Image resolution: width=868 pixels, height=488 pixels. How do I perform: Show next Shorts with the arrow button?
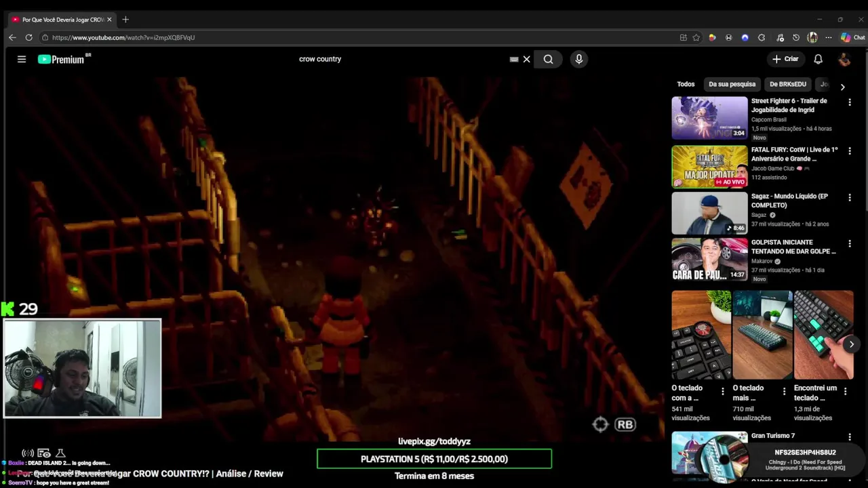click(851, 344)
